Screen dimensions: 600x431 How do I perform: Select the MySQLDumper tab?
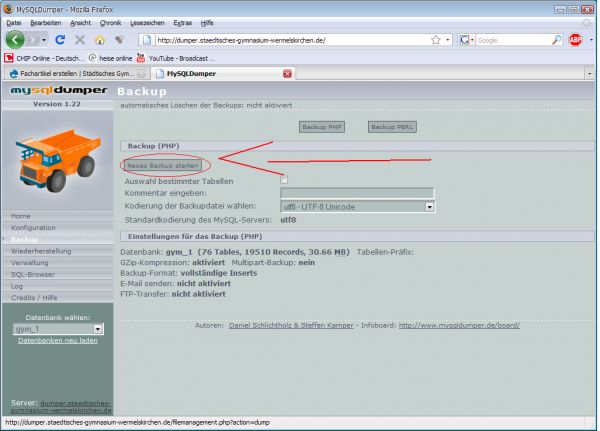pos(223,73)
